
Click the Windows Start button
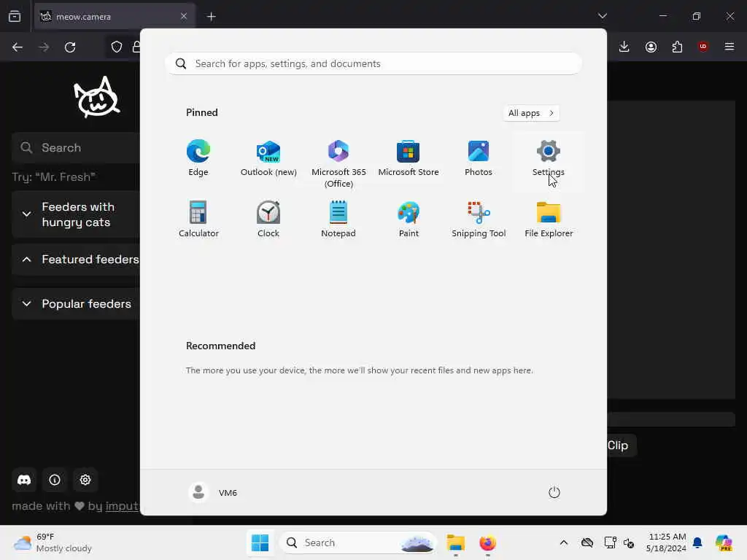(x=260, y=542)
